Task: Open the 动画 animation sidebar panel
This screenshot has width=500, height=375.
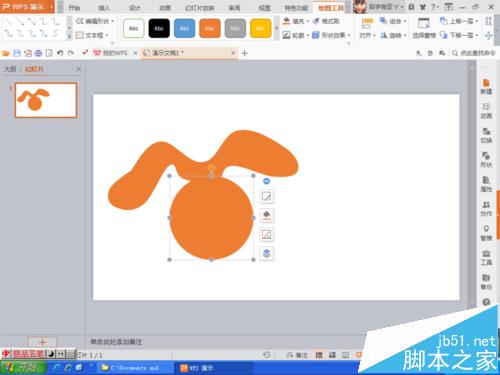Action: tap(486, 111)
